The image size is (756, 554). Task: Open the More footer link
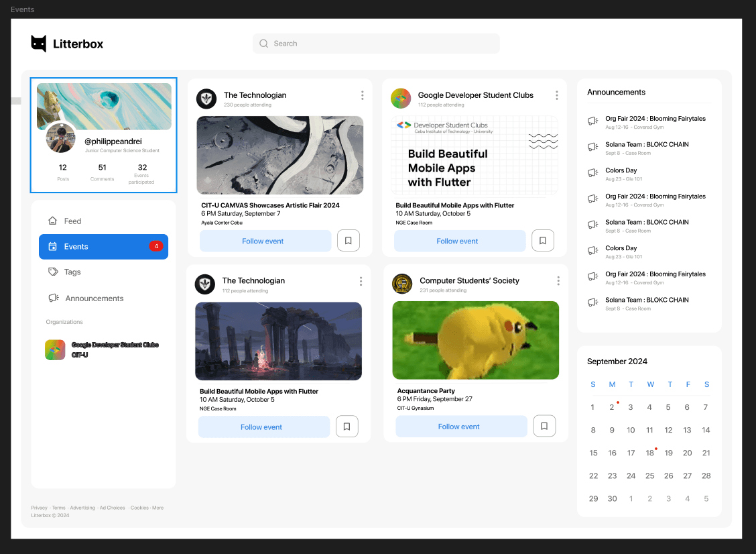(157, 508)
